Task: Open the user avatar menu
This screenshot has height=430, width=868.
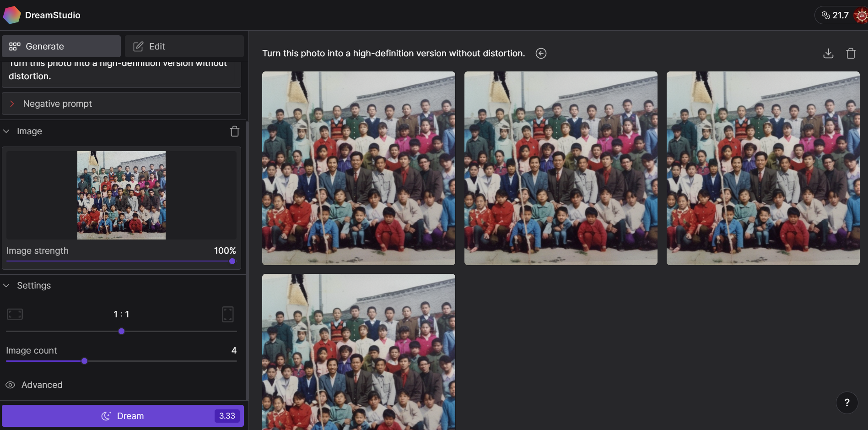Action: 861,16
